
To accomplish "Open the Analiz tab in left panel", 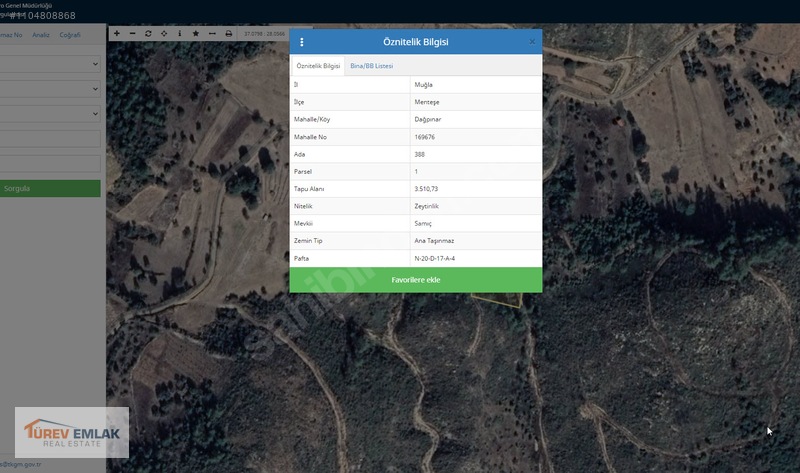I will tap(41, 35).
